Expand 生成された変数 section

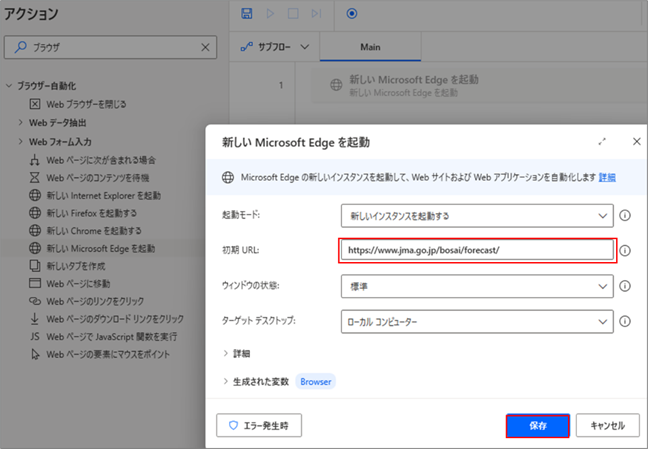256,382
